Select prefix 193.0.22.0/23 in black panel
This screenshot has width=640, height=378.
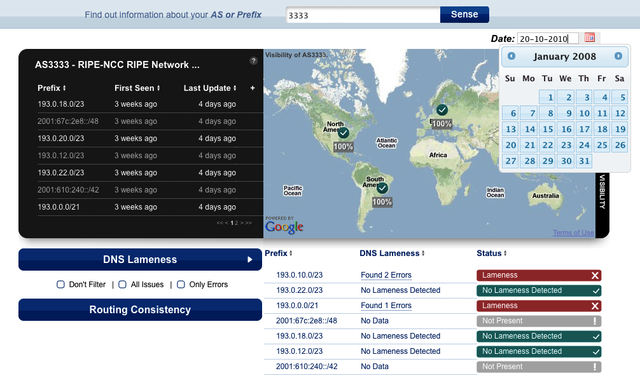[60, 173]
